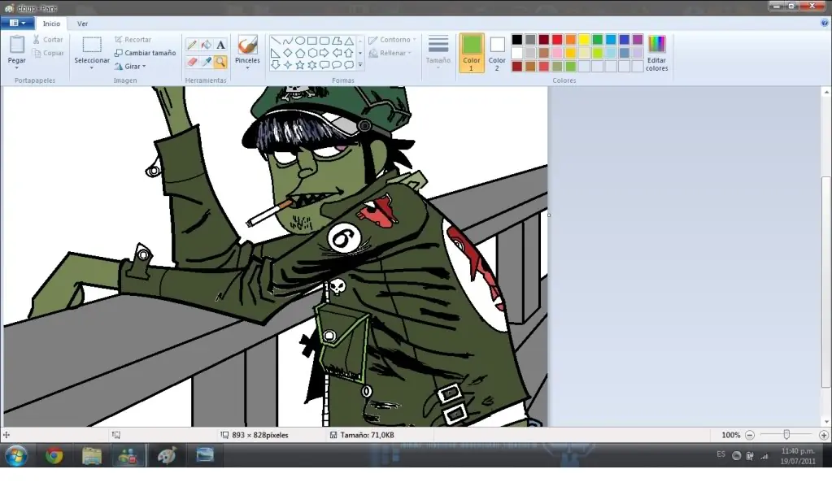Image resolution: width=832 pixels, height=504 pixels.
Task: Choose the triangle shape
Action: 349,41
